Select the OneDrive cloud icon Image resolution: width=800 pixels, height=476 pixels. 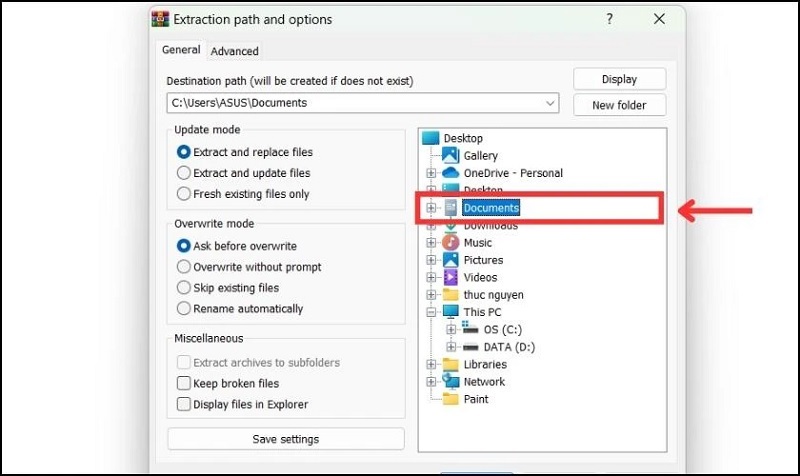click(450, 173)
